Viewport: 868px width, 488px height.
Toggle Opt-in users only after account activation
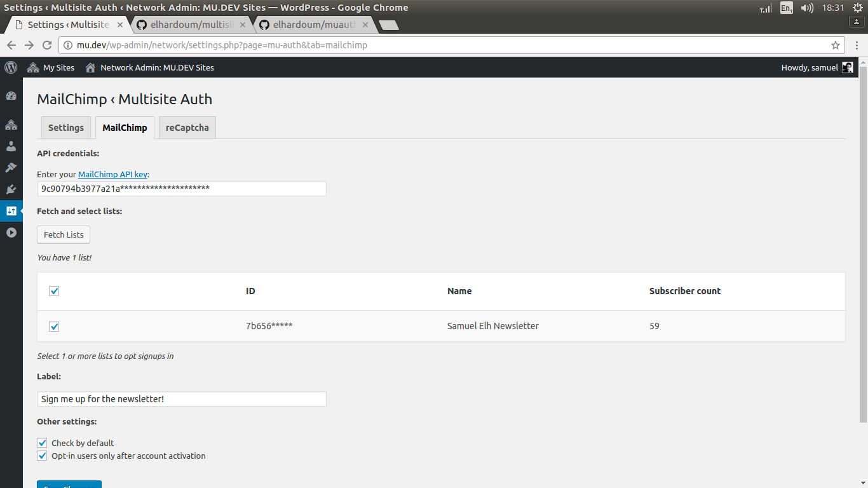[43, 456]
